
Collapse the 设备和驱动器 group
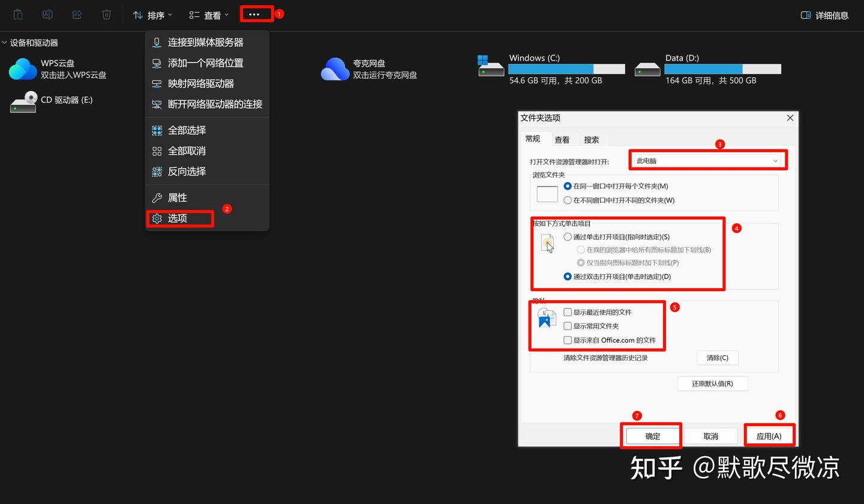click(5, 43)
